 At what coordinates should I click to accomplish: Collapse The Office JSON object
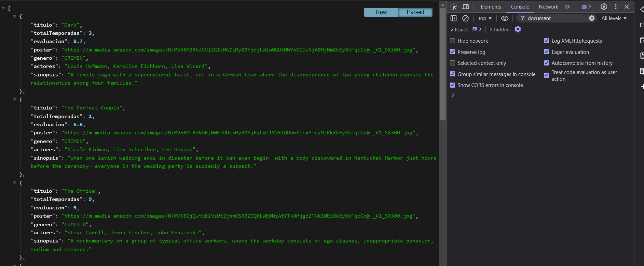15,183
